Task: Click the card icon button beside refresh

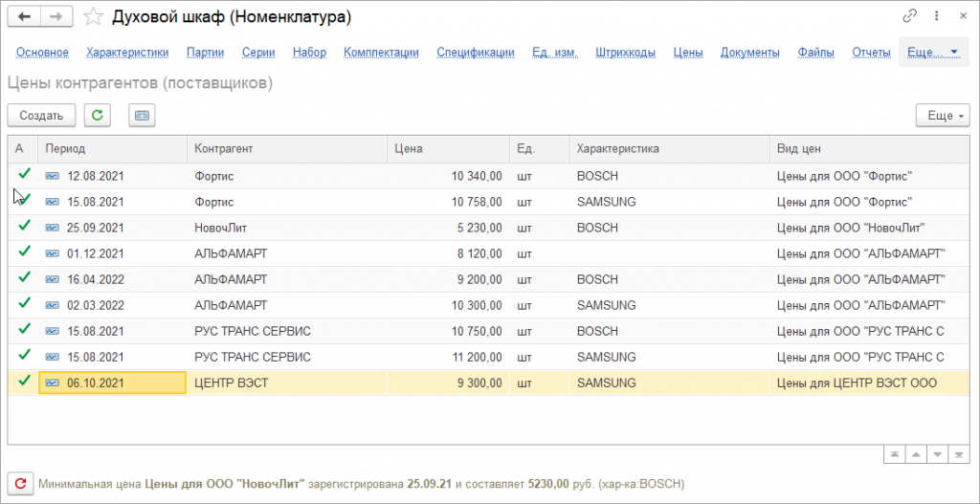Action: [142, 116]
